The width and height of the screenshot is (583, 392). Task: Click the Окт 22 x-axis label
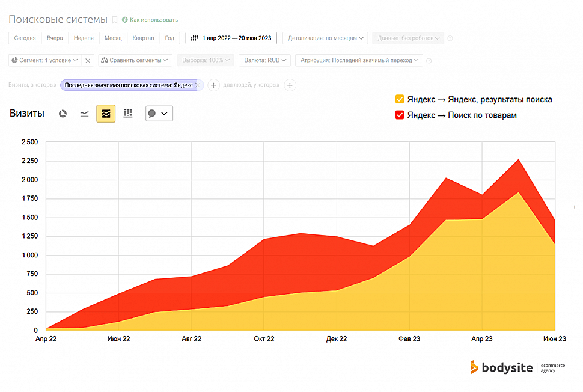[x=264, y=339]
